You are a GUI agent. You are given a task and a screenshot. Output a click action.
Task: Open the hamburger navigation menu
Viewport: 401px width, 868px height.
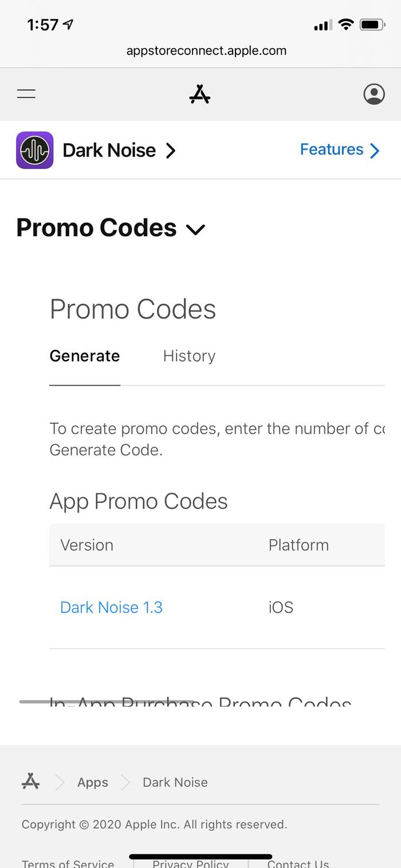26,94
